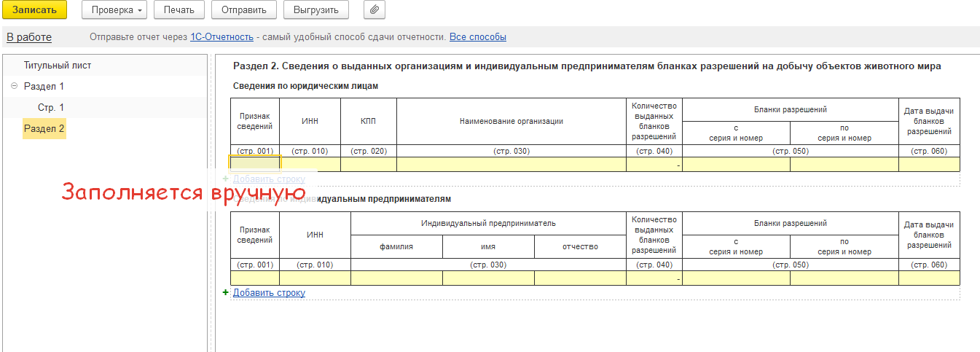This screenshot has width=980, height=352.
Task: Click Добавить строку under entrepreneurs table
Action: click(269, 292)
